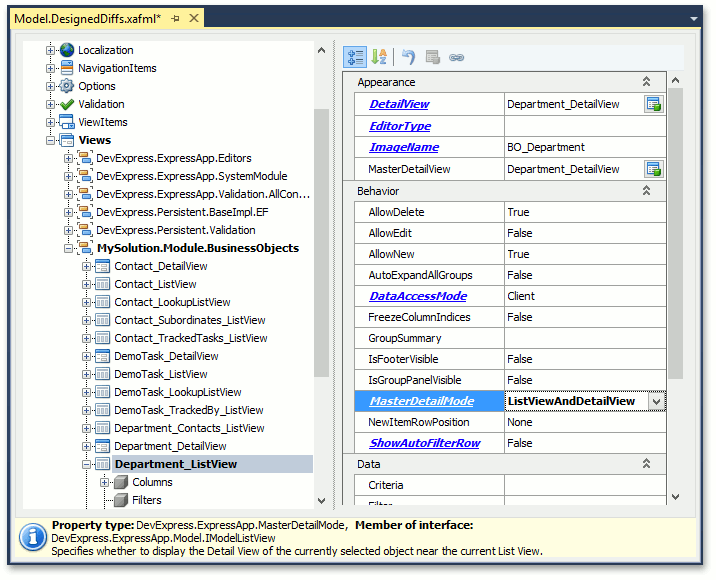
Task: Click the MasterDetailMode property link
Action: pos(421,401)
